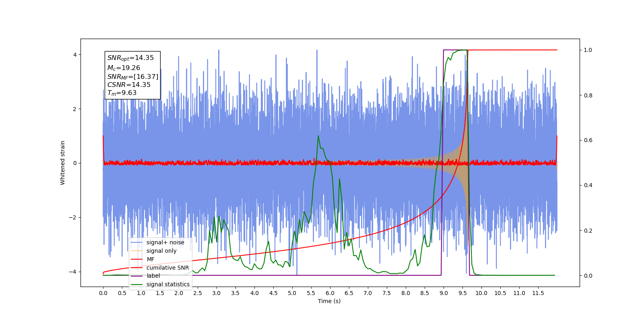Click the x-axis tick label 8.0
Image resolution: width=644 pixels, height=322 pixels.
(x=406, y=293)
